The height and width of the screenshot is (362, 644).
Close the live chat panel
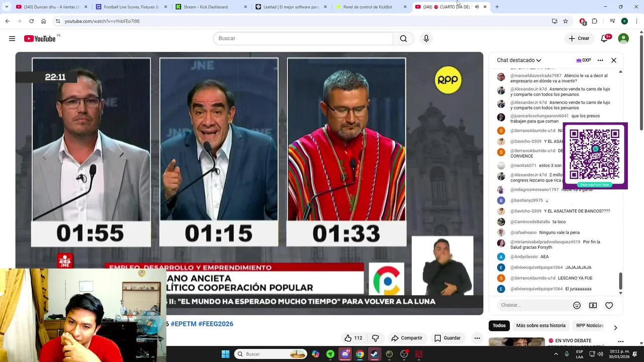click(614, 60)
